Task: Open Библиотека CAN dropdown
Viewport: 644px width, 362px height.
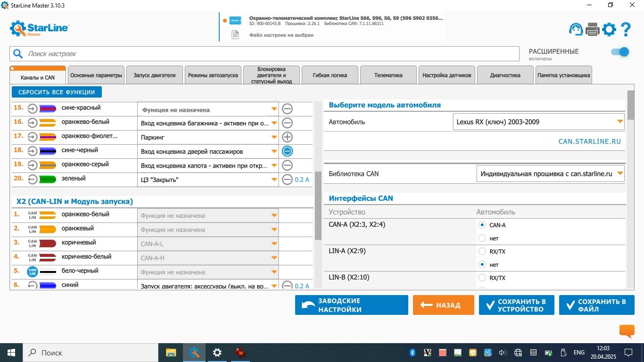Action: [x=551, y=173]
